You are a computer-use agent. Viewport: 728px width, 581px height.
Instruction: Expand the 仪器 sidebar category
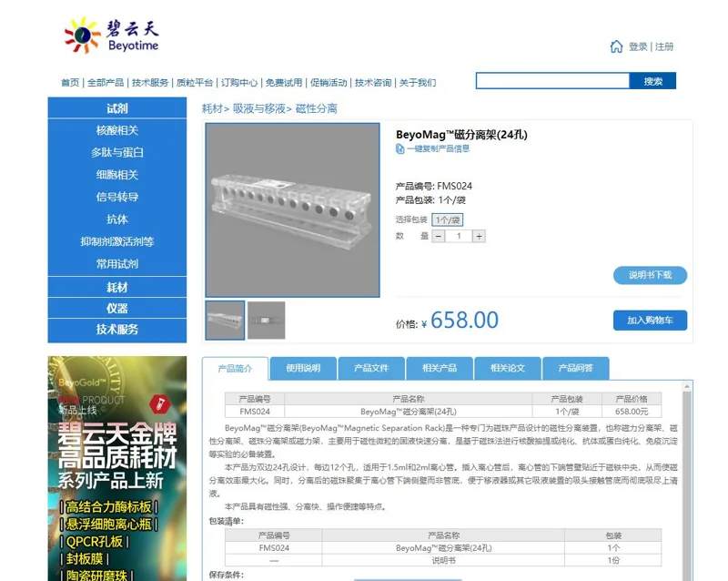117,308
